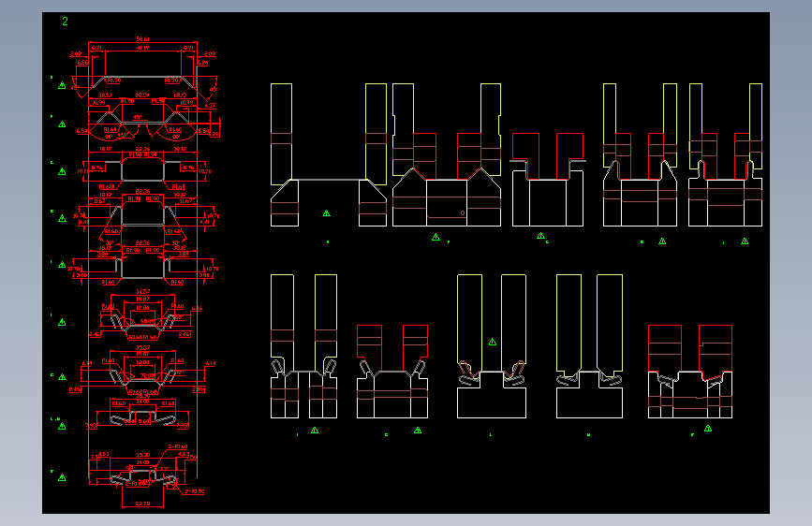Pick the 34.57 overall width dimension
The image size is (812, 526).
tap(143, 291)
